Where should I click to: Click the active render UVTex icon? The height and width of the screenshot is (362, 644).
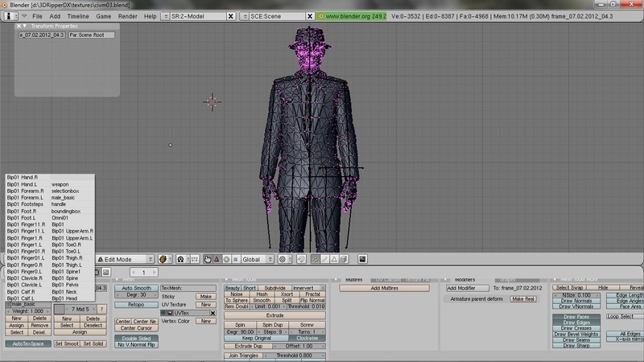click(x=170, y=313)
